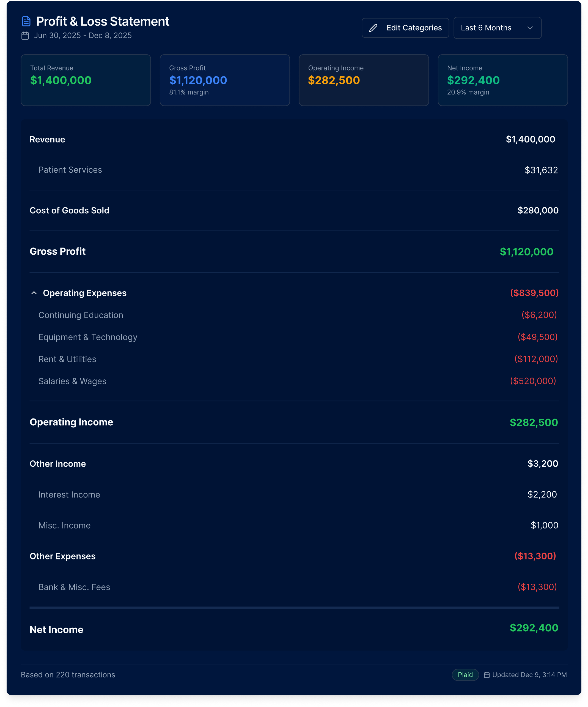Click the Jun 30 - Dec 8 date range
588x707 pixels.
coord(83,36)
